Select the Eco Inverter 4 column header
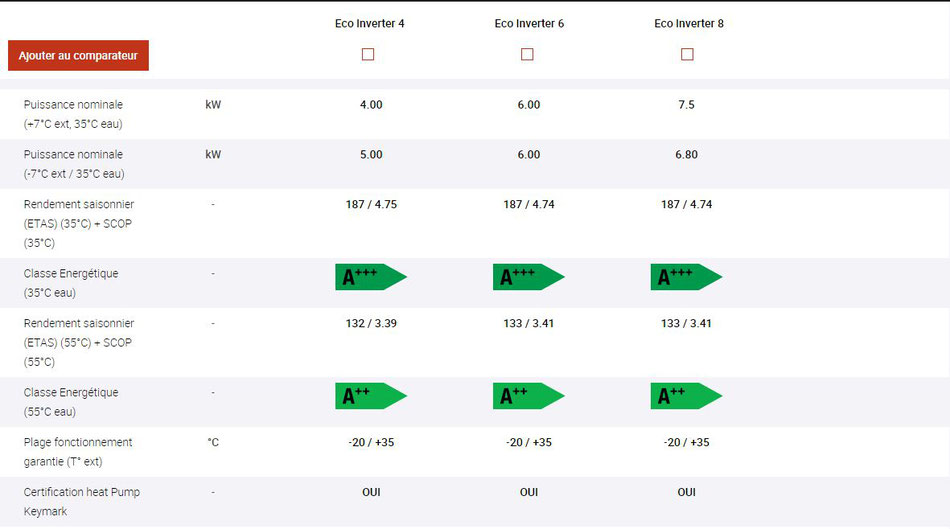The width and height of the screenshot is (950, 529). click(370, 24)
